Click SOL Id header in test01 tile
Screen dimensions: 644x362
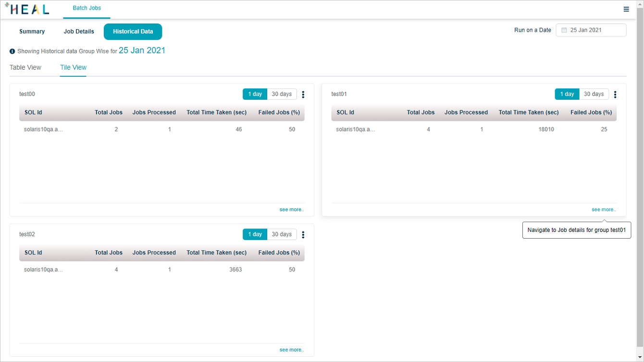coord(346,113)
